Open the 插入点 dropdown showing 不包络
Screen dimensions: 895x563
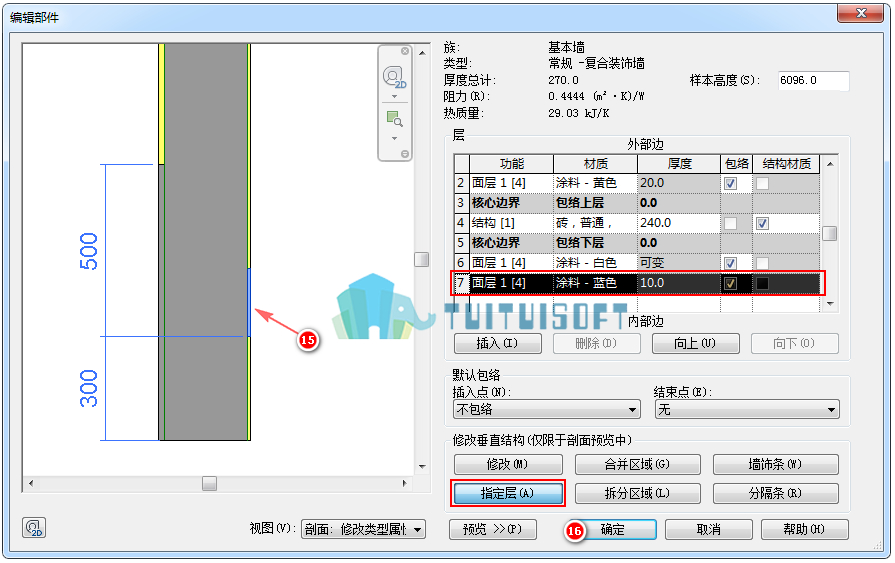click(x=547, y=409)
